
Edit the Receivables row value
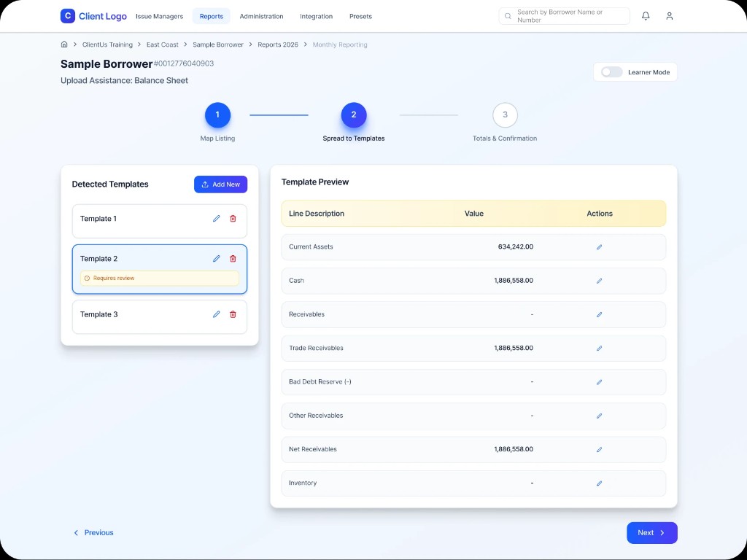(600, 315)
